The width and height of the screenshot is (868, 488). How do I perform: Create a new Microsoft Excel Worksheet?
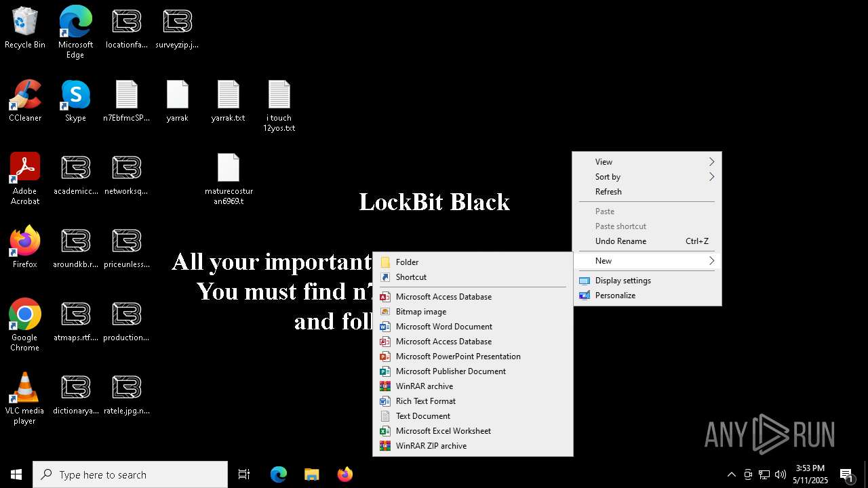point(473,431)
